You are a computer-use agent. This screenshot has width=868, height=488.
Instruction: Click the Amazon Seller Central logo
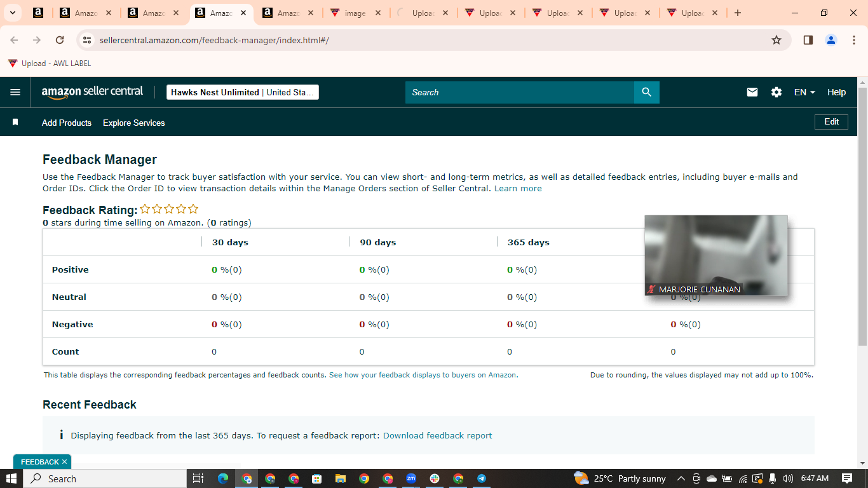92,92
